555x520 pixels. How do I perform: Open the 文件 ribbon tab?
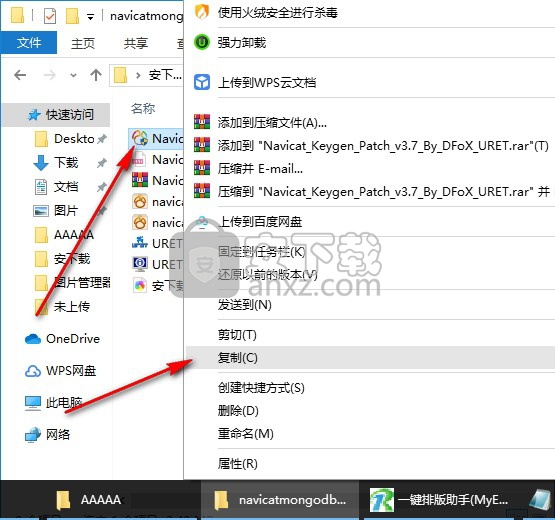click(29, 43)
